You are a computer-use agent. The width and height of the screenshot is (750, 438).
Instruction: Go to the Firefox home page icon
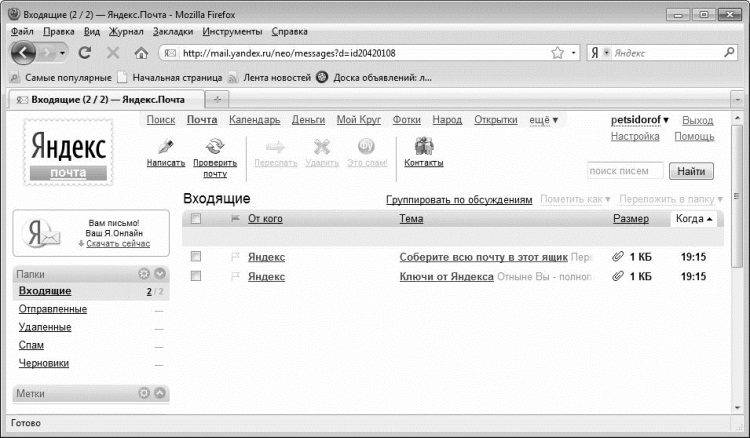coord(141,53)
